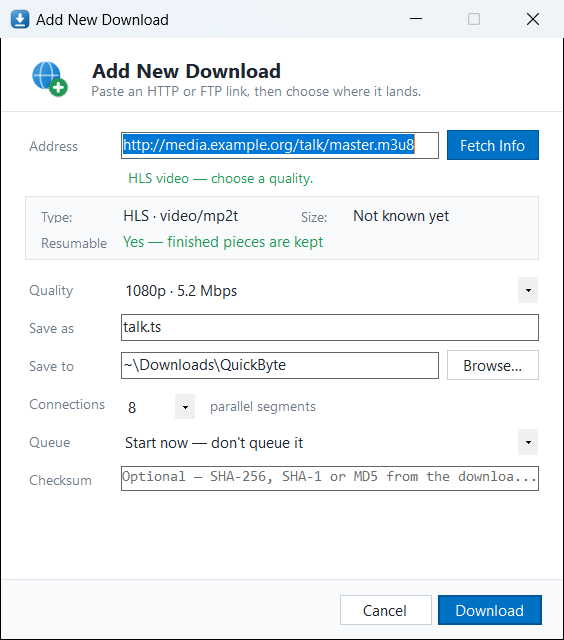This screenshot has height=640, width=564.
Task: Open the Queue dropdown arrow
Action: [x=528, y=442]
